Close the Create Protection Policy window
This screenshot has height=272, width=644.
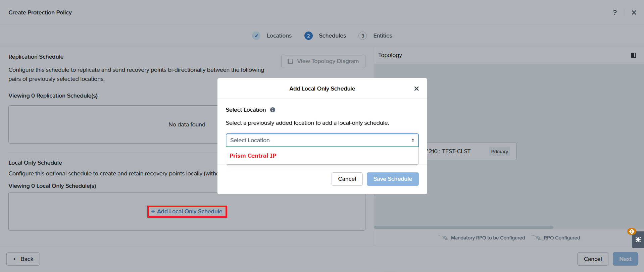(634, 12)
